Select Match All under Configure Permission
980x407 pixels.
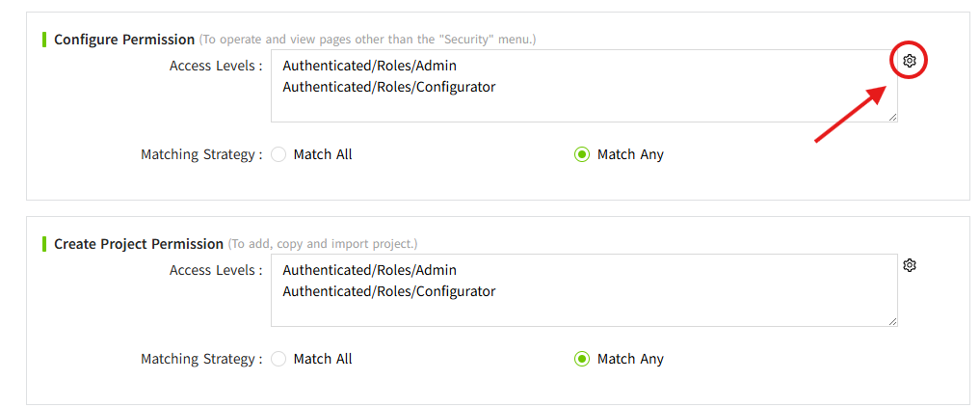pos(279,154)
